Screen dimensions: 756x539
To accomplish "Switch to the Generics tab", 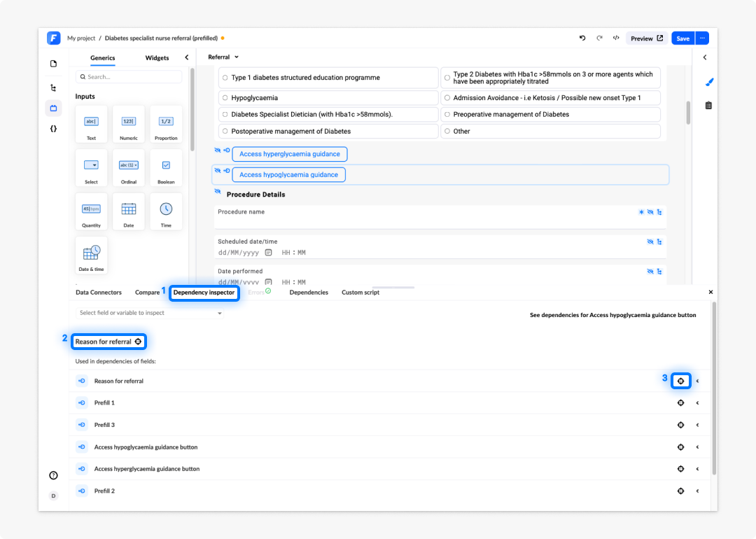I will click(103, 58).
